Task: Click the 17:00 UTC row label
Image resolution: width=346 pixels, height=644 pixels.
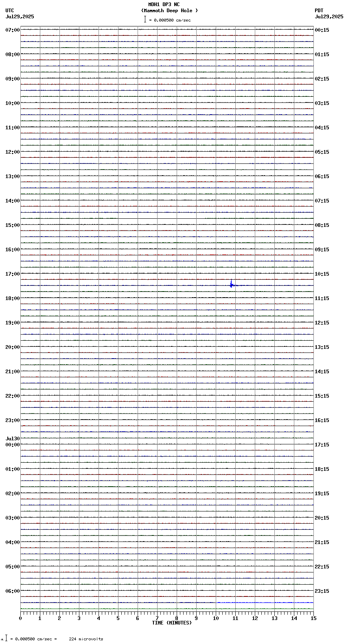Action: 13,274
